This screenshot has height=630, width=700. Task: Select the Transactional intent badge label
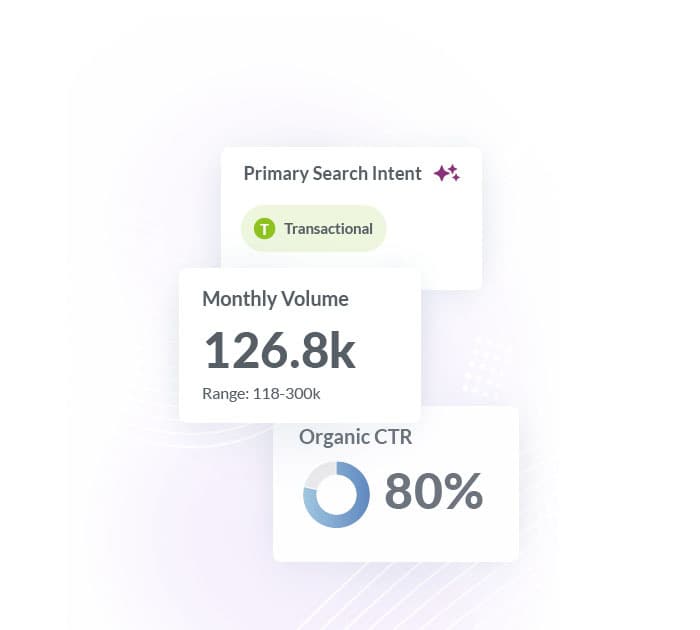[x=328, y=229]
